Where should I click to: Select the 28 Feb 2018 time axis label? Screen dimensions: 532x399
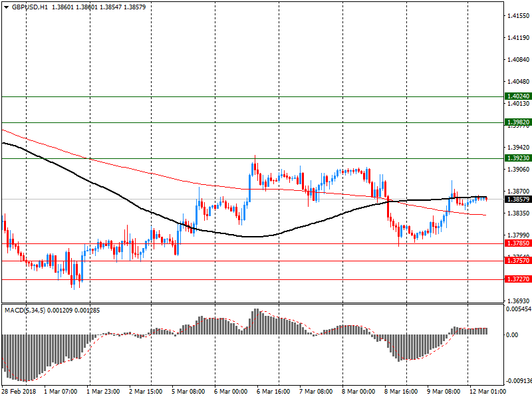[19, 392]
